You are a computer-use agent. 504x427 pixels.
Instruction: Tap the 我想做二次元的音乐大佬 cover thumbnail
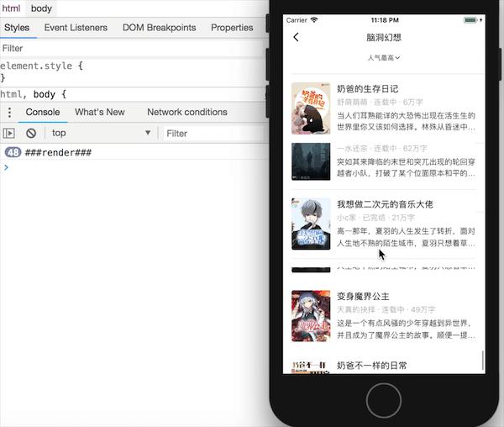point(311,224)
